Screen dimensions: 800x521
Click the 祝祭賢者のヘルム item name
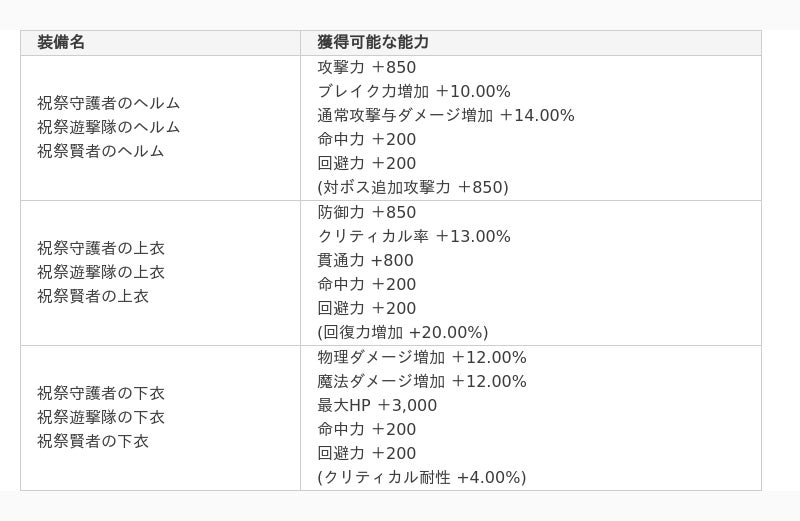click(101, 151)
